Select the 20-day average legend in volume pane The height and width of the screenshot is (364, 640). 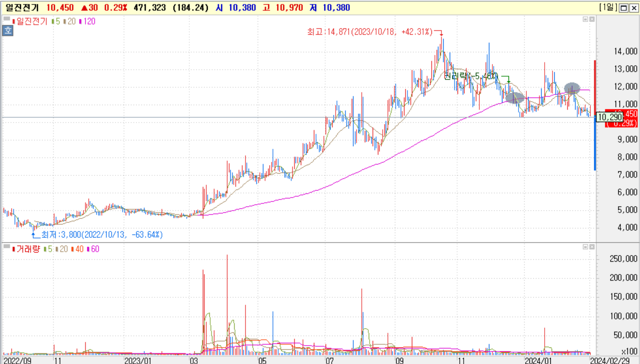tap(62, 249)
